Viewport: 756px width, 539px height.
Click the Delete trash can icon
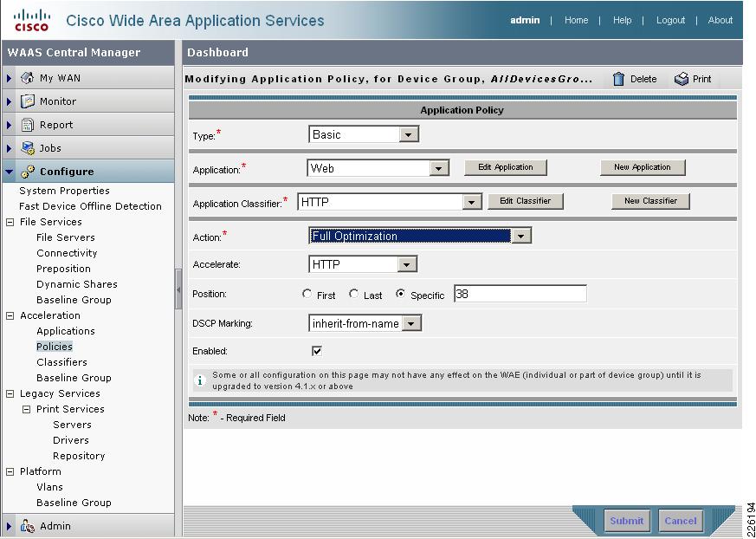click(618, 79)
